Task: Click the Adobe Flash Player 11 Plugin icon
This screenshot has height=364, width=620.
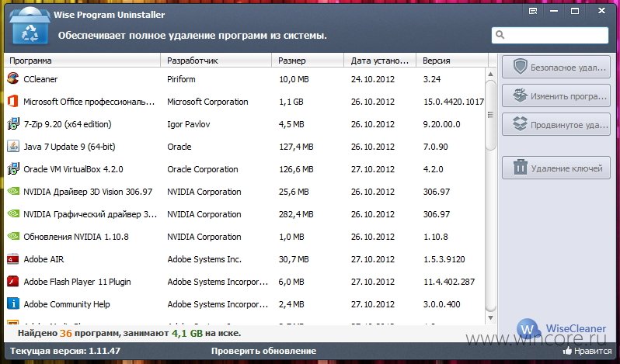Action: click(x=13, y=282)
